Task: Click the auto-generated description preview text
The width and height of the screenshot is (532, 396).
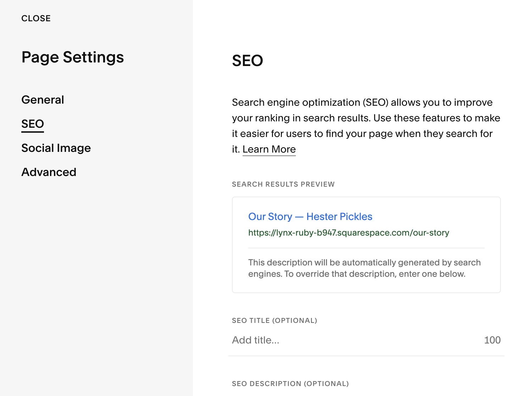Action: 364,268
